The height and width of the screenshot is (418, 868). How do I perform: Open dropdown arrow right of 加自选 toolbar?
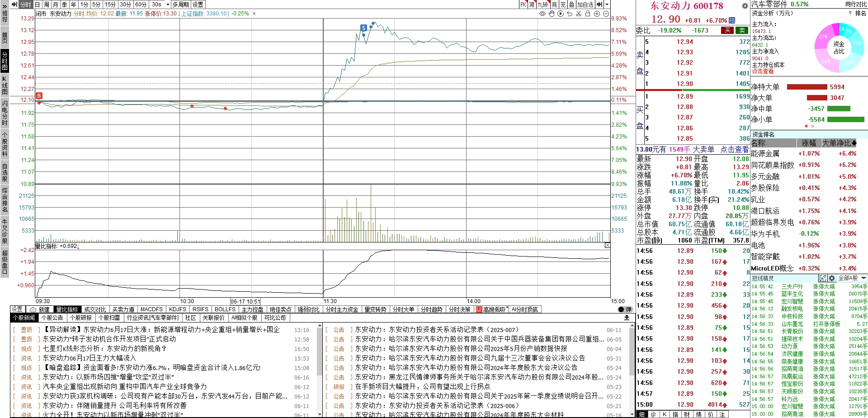[x=606, y=5]
